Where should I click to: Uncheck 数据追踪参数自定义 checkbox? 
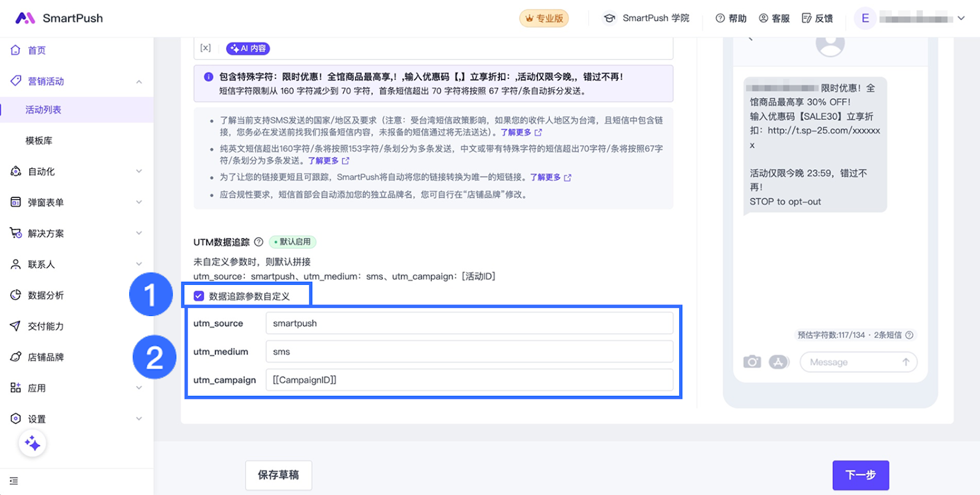pos(199,297)
